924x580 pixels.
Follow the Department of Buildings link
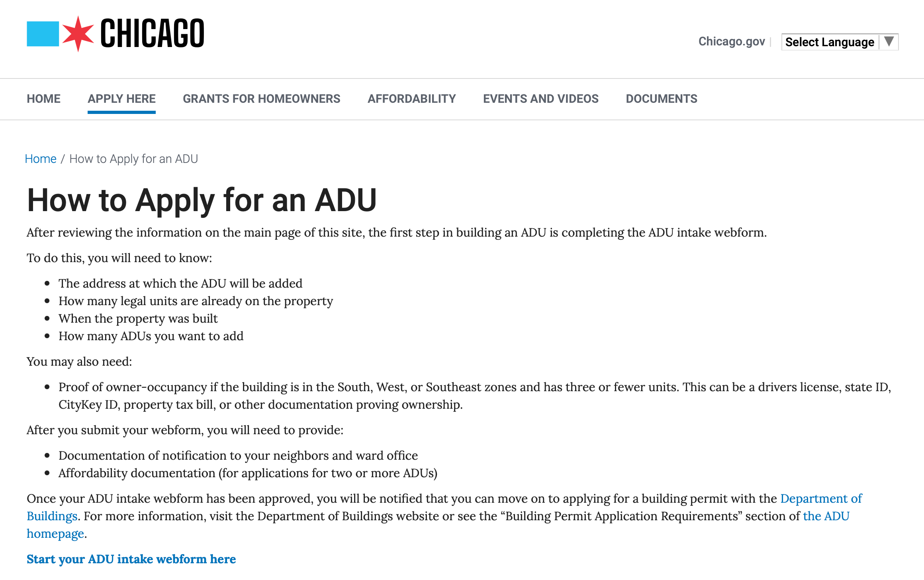tap(820, 498)
